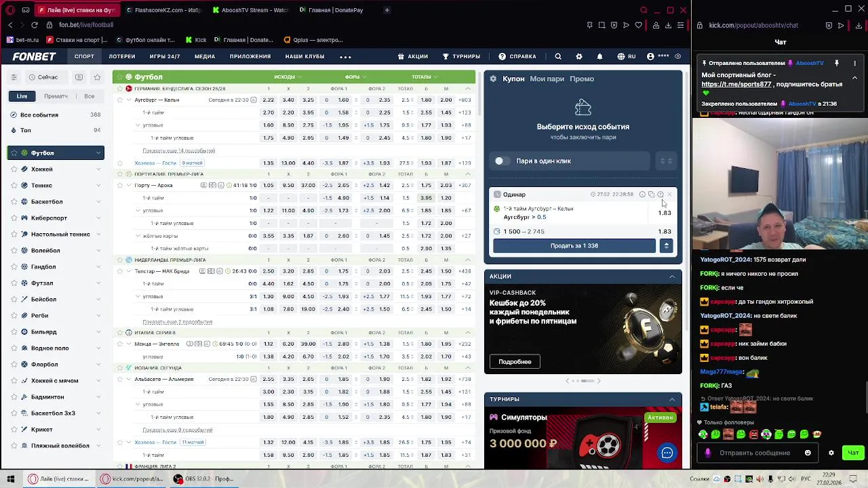Switch to the Все tab in sidebar
The image size is (868, 488).
[x=89, y=96]
